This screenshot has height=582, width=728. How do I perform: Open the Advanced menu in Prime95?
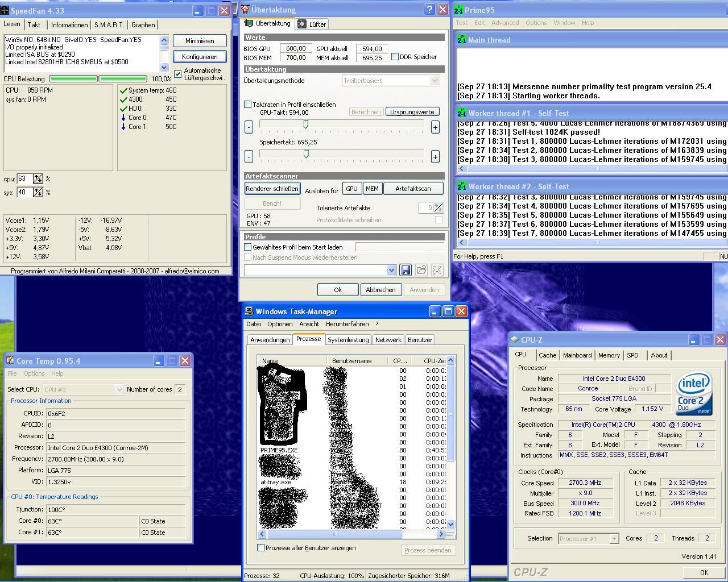pos(505,23)
